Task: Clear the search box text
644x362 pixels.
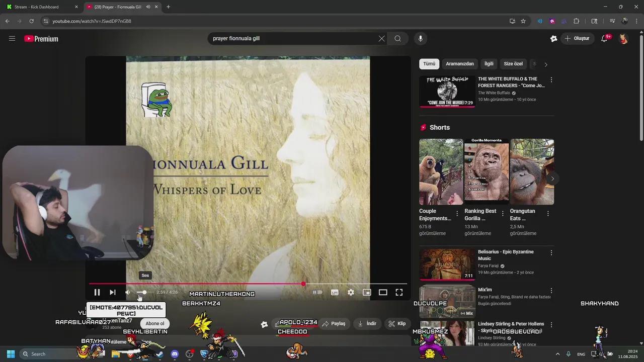Action: coord(381,39)
